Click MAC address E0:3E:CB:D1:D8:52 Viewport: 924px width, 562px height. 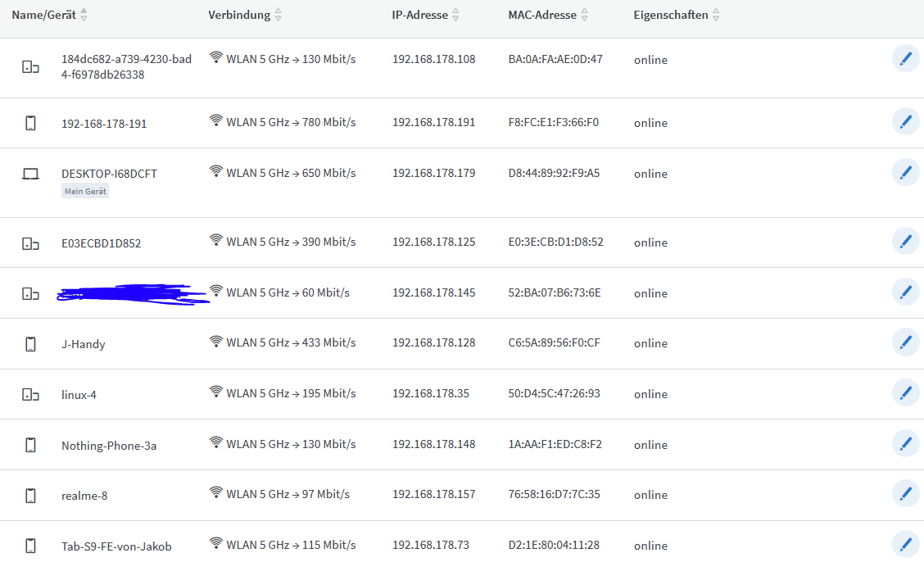click(555, 242)
